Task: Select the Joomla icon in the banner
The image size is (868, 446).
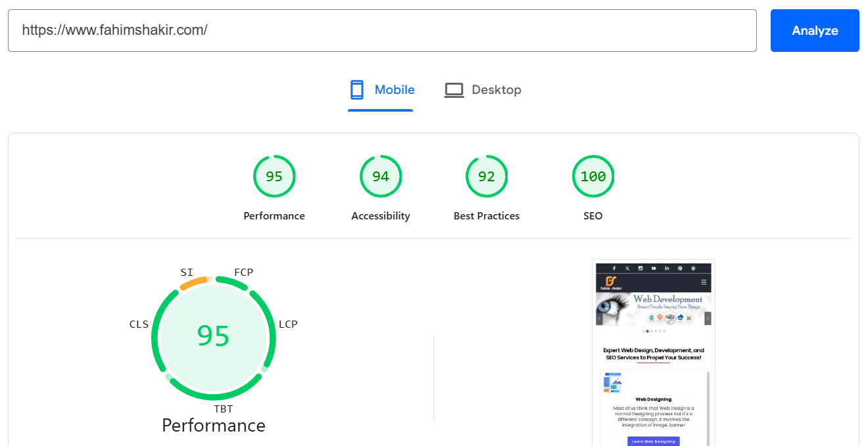Action: click(689, 319)
